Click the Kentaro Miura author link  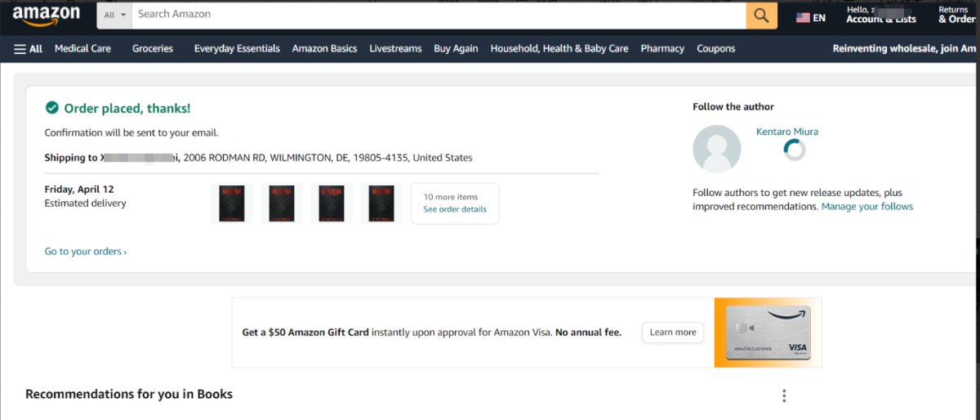pos(787,132)
